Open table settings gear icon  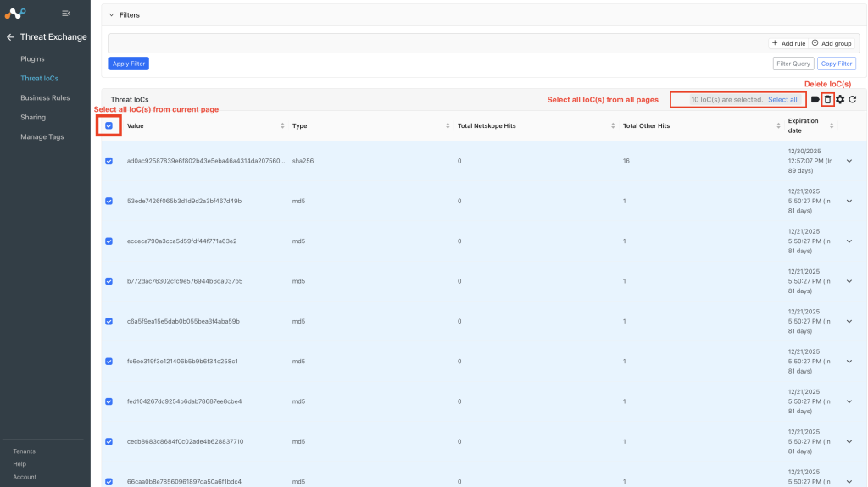point(840,100)
